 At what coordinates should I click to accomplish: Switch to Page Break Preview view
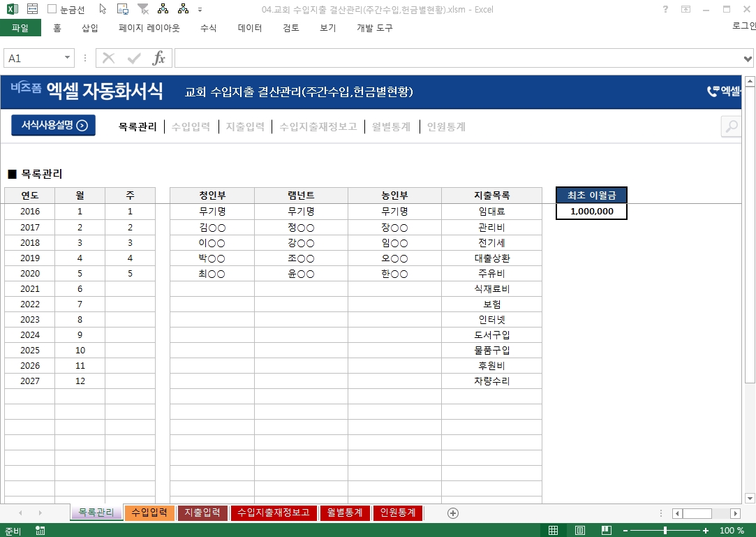[607, 531]
